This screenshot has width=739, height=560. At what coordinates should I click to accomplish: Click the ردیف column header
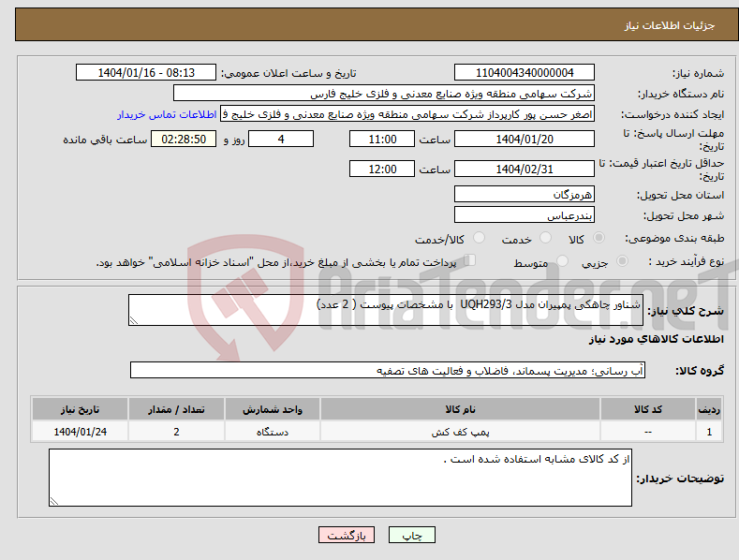[709, 409]
